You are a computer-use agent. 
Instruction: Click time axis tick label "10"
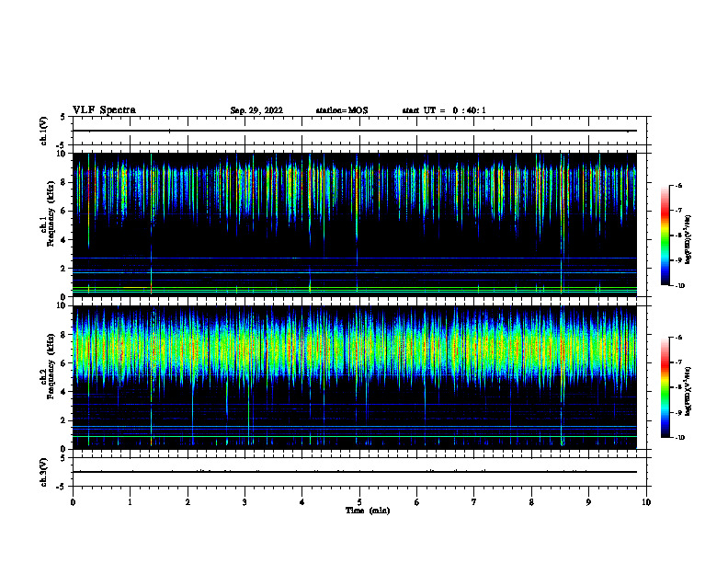[646, 502]
